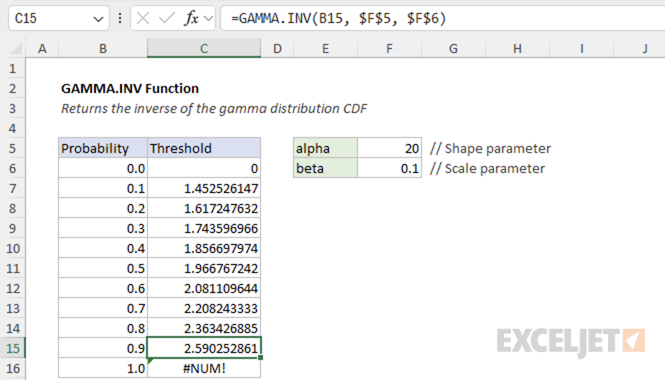The image size is (665, 380).
Task: Select row 10 header
Action: pyautogui.click(x=13, y=248)
